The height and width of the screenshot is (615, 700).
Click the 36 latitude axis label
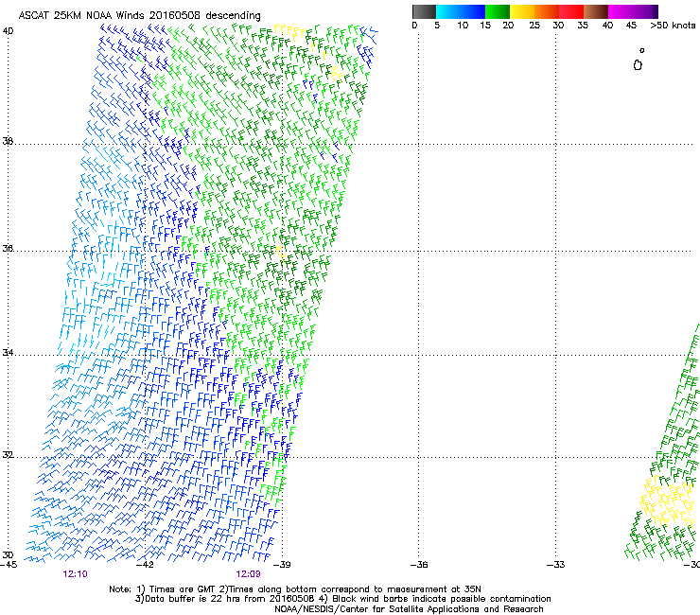click(x=8, y=248)
